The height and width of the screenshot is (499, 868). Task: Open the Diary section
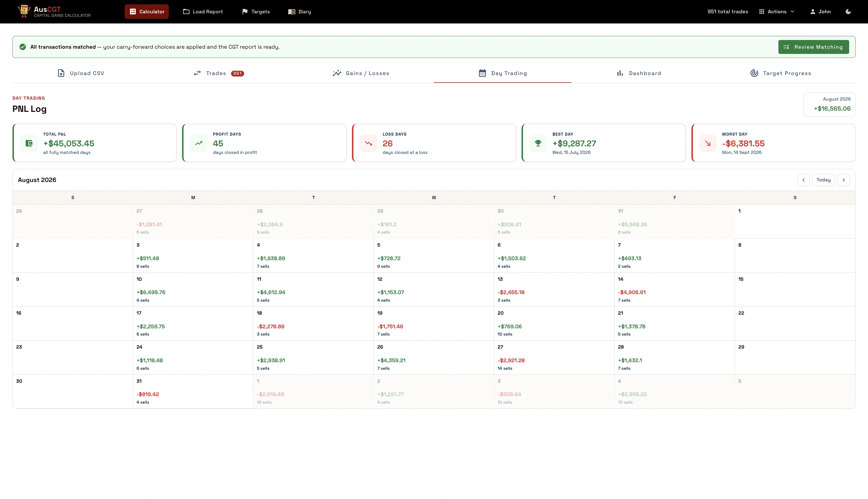[x=299, y=12]
